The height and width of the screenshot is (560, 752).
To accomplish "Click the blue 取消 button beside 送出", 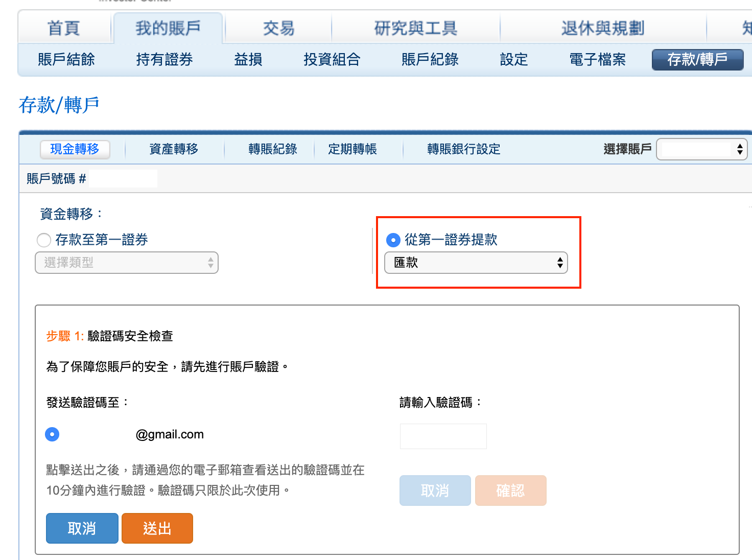I will pyautogui.click(x=82, y=528).
